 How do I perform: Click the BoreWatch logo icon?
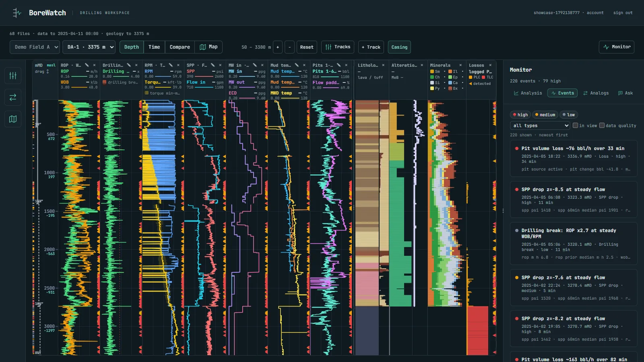(x=17, y=13)
